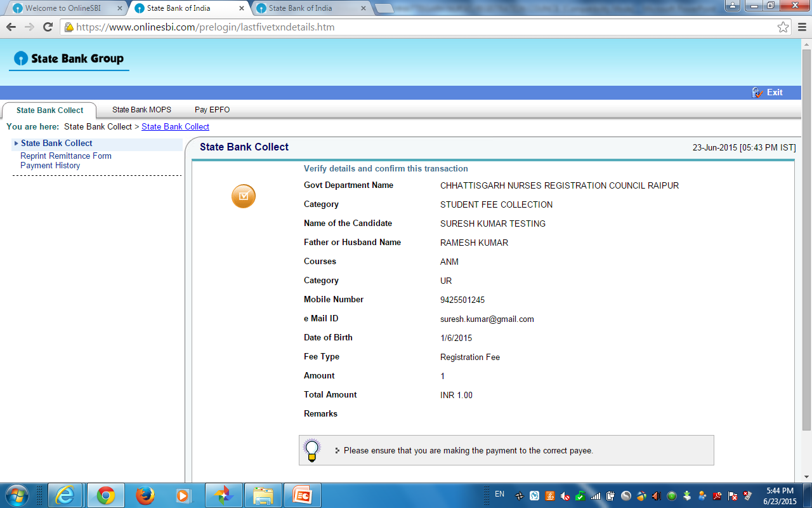Viewport: 812px width, 508px height.
Task: Click the lightbulb tip icon
Action: pos(311,450)
